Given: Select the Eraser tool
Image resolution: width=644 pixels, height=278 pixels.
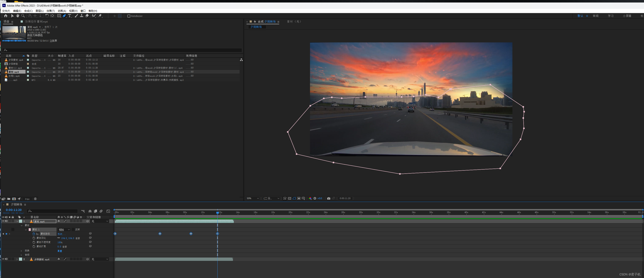Looking at the screenshot, I should (87, 16).
